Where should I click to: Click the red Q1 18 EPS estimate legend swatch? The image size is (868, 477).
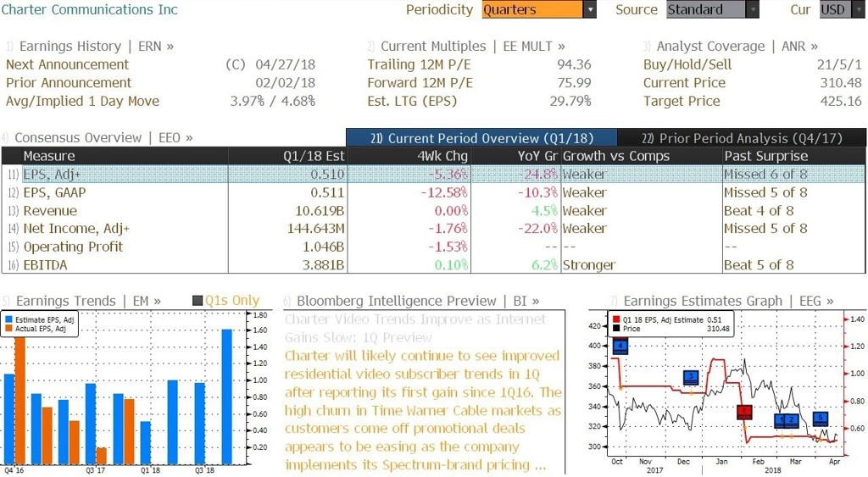[617, 320]
